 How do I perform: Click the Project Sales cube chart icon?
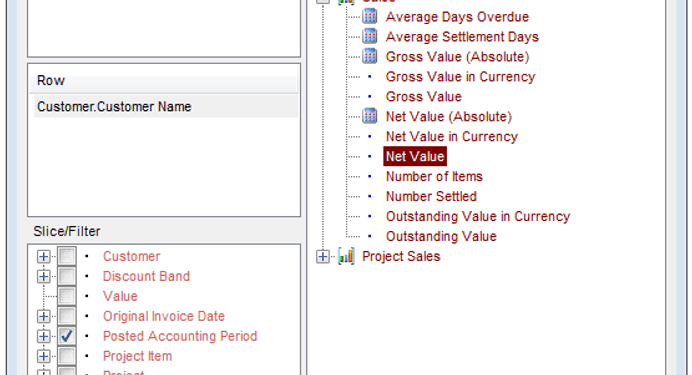coord(346,256)
